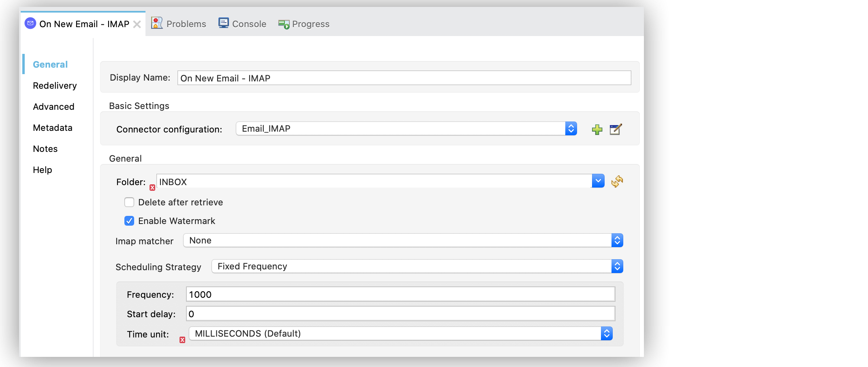Image resolution: width=868 pixels, height=367 pixels.
Task: Add a new connector configuration with the plus icon
Action: point(597,130)
